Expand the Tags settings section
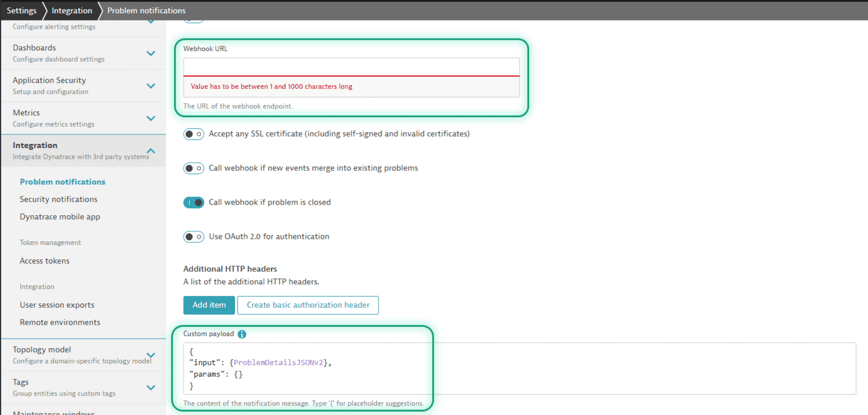Screen dimensions: 868x415 pos(151,387)
